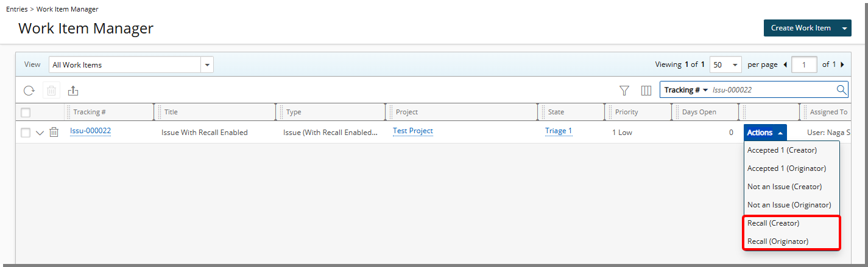Image resolution: width=868 pixels, height=267 pixels.
Task: Expand the Issu-000022 row details chevron
Action: [40, 133]
